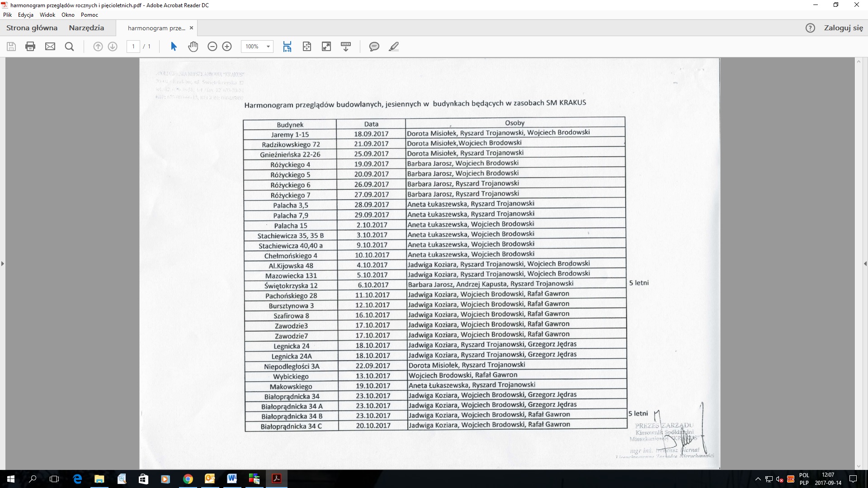
Task: Activate the Highlight text pen tool
Action: tap(394, 47)
